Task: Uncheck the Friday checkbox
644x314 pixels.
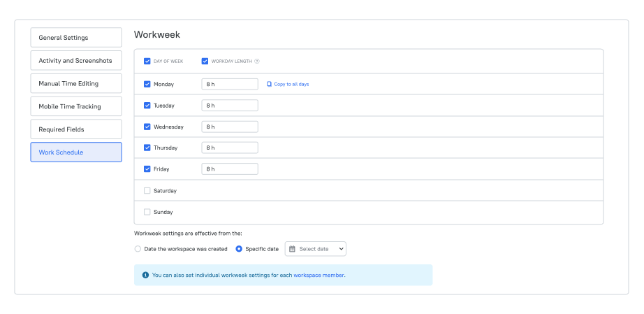Action: click(147, 169)
